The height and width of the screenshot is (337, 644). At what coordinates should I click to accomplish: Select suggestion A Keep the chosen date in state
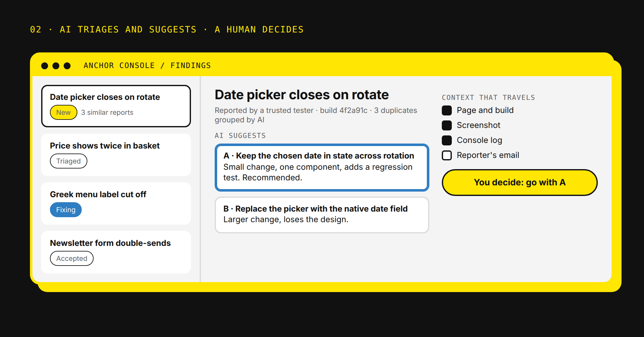click(x=322, y=168)
